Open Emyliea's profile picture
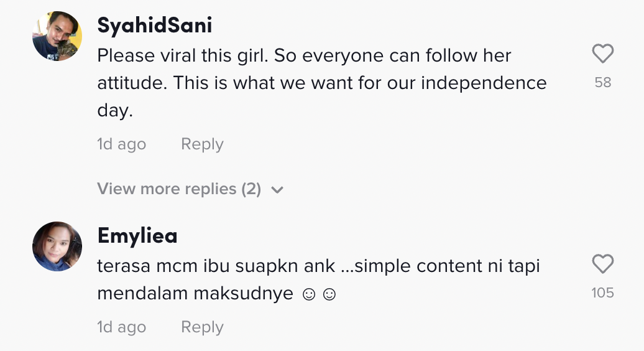The image size is (644, 351). click(57, 246)
